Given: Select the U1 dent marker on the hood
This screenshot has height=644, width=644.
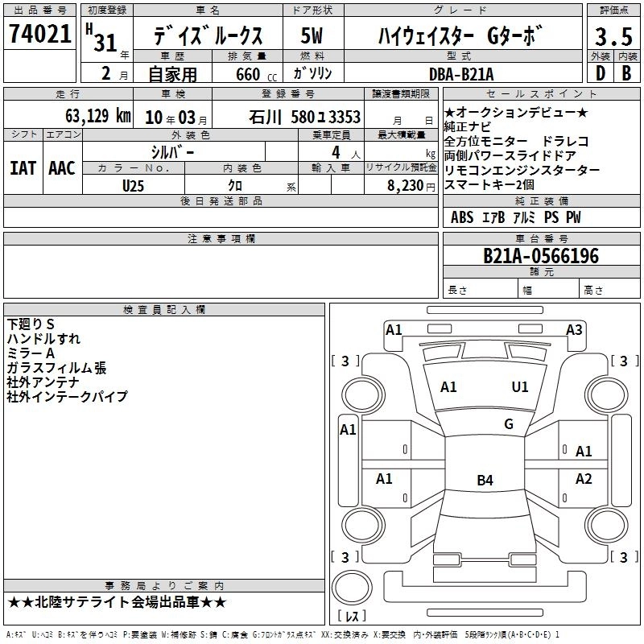Looking at the screenshot, I should click(x=520, y=387).
